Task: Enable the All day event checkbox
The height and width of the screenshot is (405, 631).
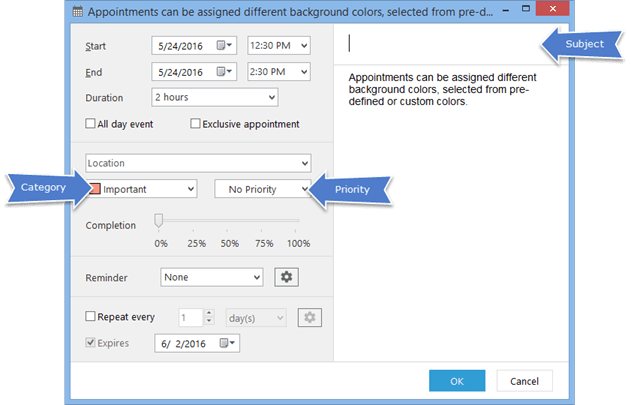Action: click(x=90, y=123)
